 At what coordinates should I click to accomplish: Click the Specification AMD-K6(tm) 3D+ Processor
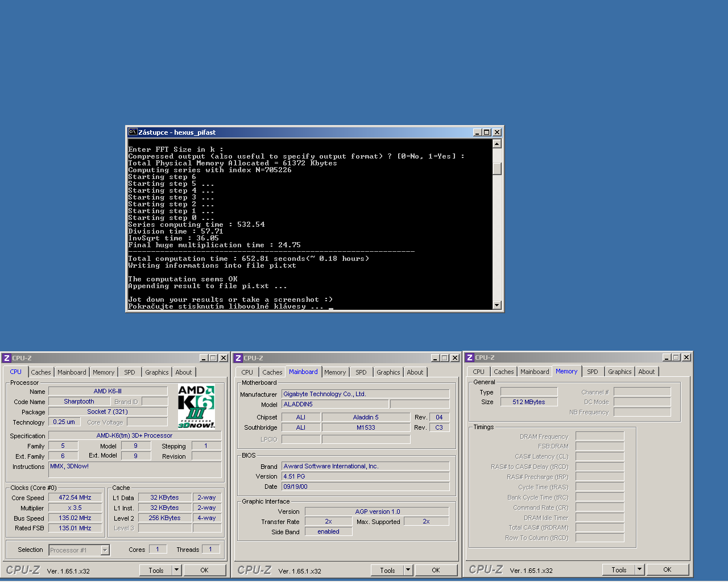tap(135, 435)
